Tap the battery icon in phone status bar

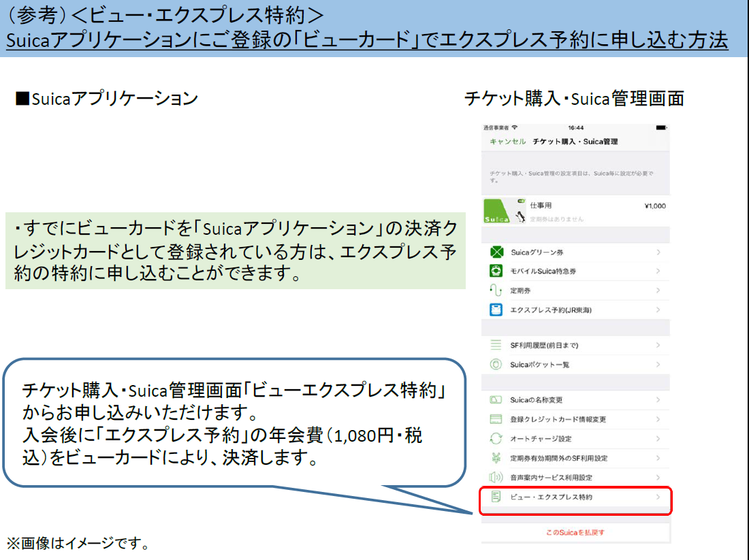(661, 127)
